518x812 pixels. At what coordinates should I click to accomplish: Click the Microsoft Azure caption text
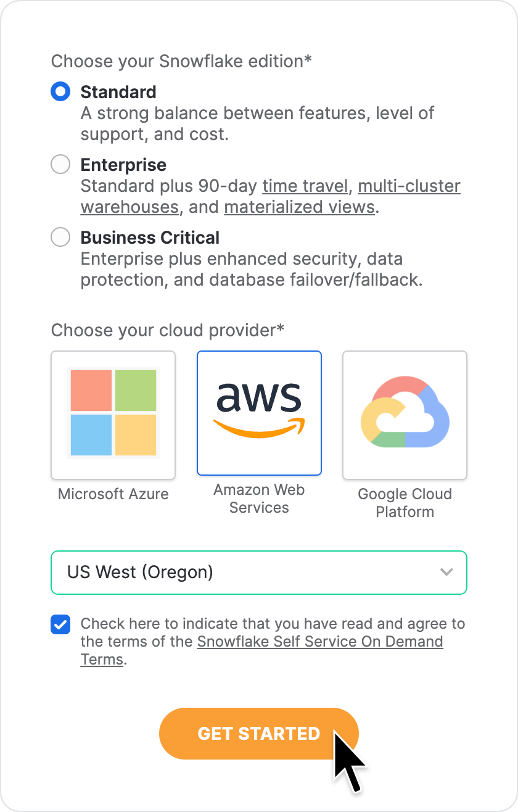(x=113, y=494)
